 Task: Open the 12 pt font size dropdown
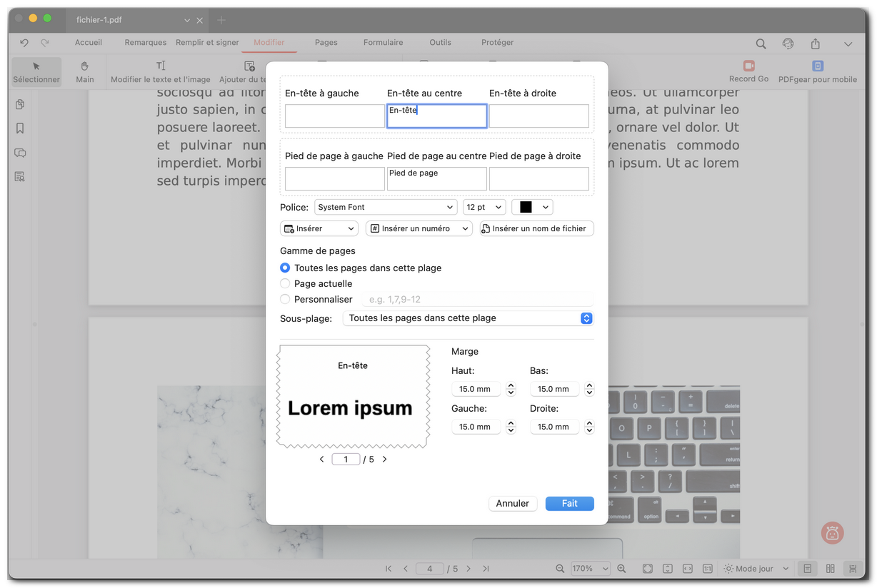[484, 207]
